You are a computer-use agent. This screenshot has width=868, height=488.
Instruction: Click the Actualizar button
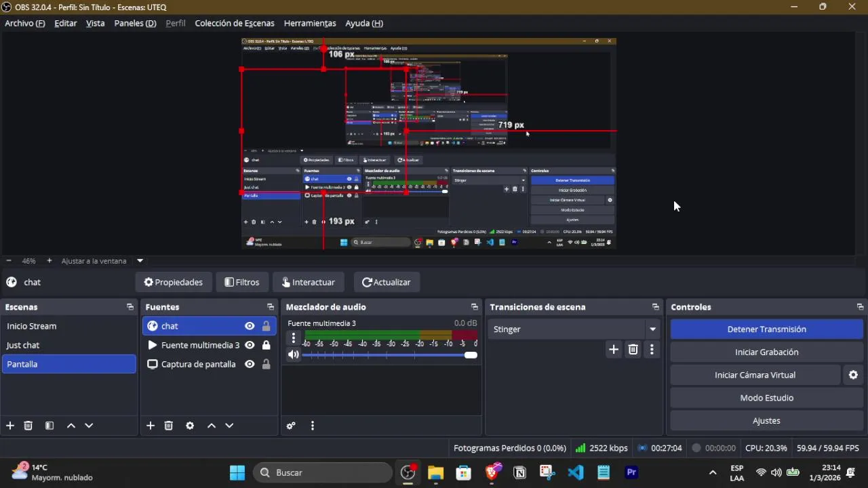pos(387,282)
